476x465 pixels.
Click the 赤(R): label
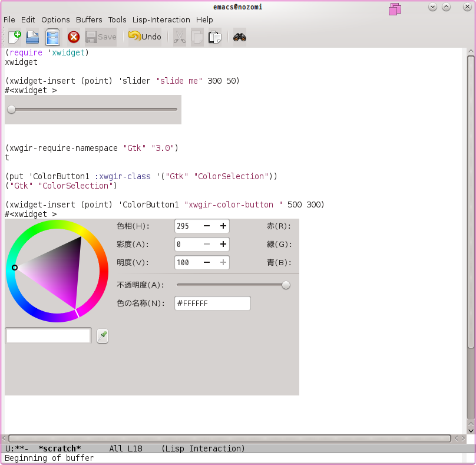[279, 226]
